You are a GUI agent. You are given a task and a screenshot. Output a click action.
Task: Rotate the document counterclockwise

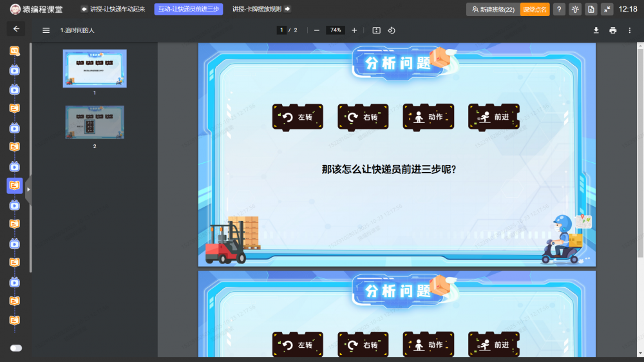coord(392,30)
